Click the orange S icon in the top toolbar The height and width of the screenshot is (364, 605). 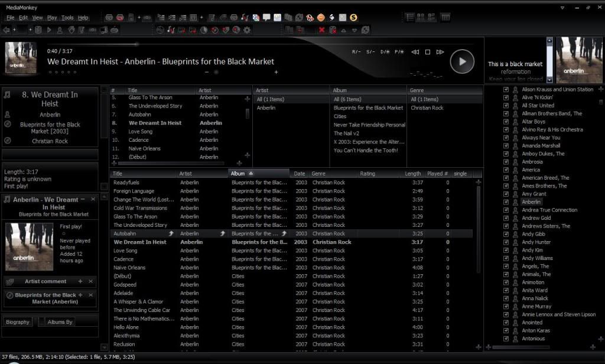coord(353,18)
